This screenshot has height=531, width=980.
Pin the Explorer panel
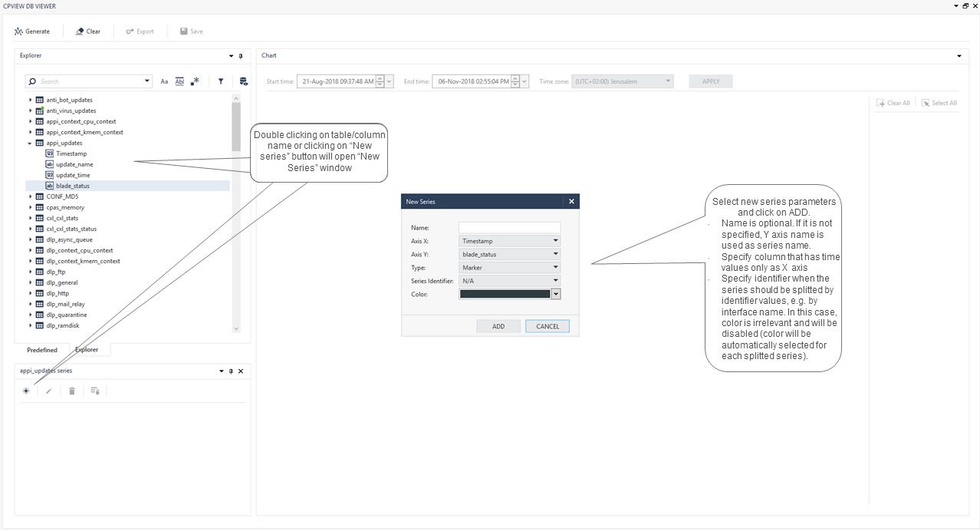[x=240, y=55]
